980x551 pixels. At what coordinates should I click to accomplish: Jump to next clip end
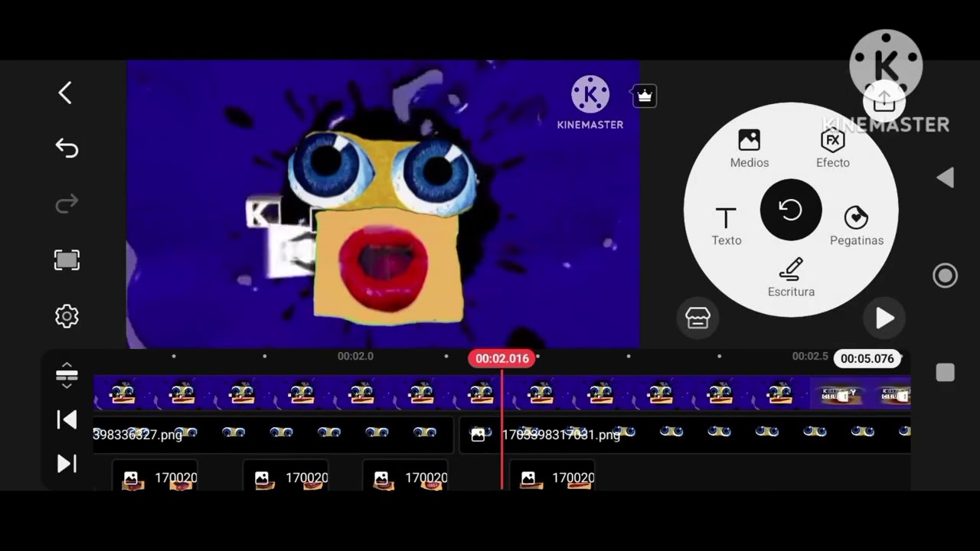[x=67, y=464]
